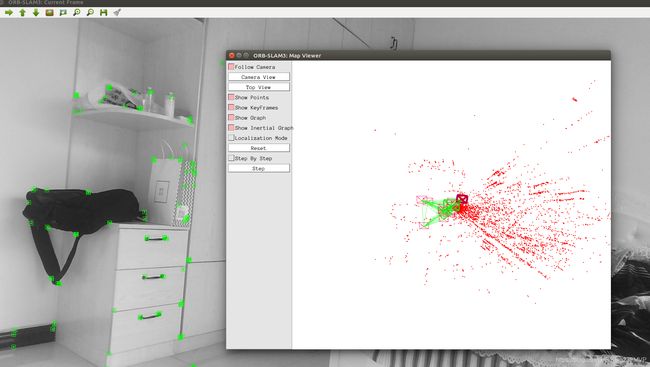Click the ORB-SLAM3: Map Viewer title bar
This screenshot has width=650, height=367.
(x=418, y=55)
